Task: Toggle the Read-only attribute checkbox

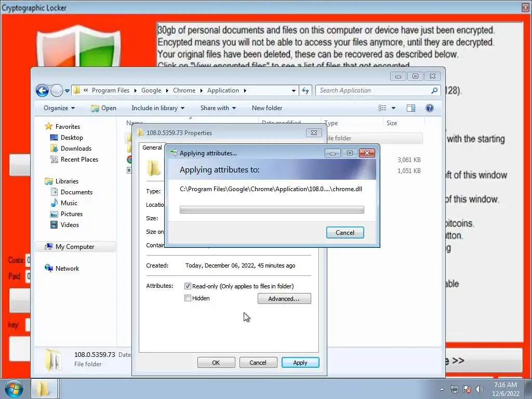Action: pos(188,286)
